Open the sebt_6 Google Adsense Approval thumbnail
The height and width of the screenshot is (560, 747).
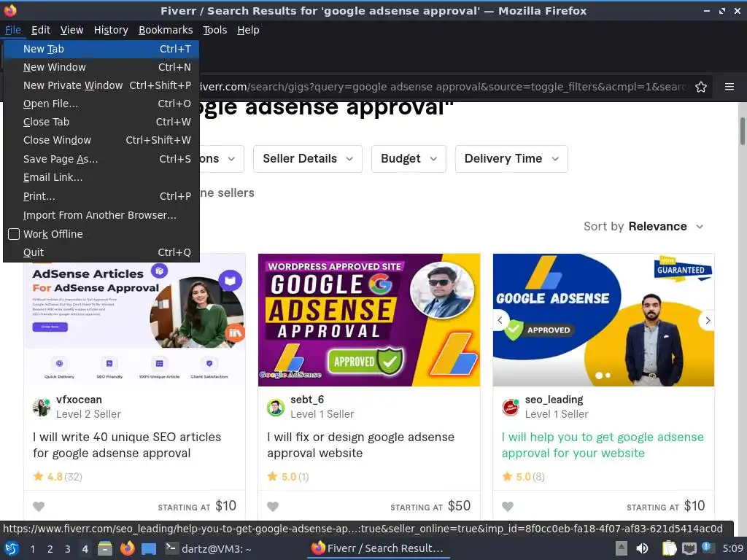(x=369, y=320)
